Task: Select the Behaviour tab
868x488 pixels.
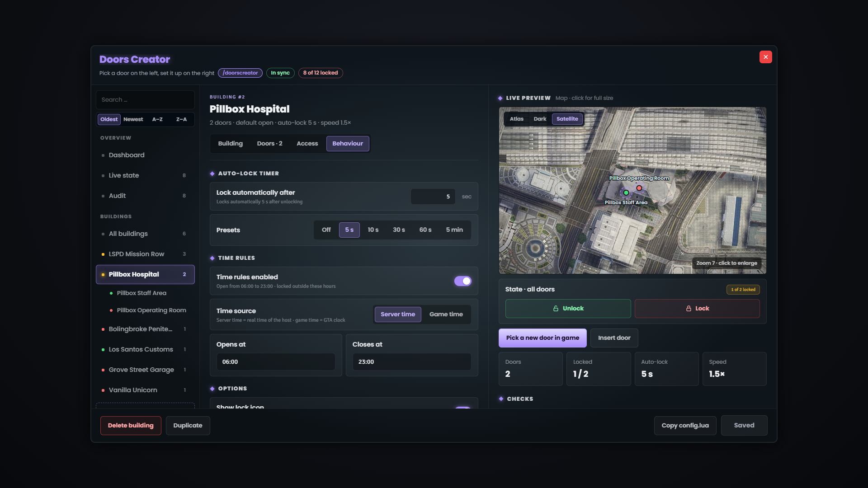Action: (x=348, y=144)
